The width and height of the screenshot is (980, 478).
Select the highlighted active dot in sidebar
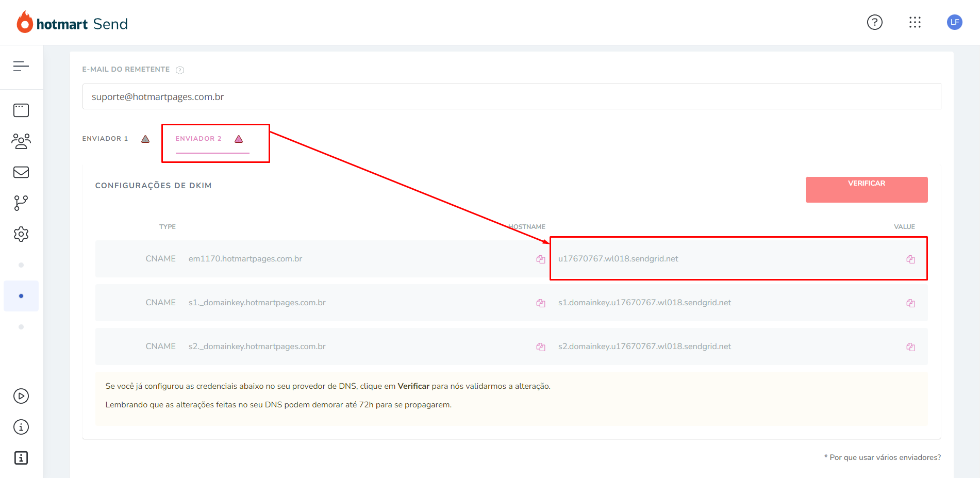point(21,296)
